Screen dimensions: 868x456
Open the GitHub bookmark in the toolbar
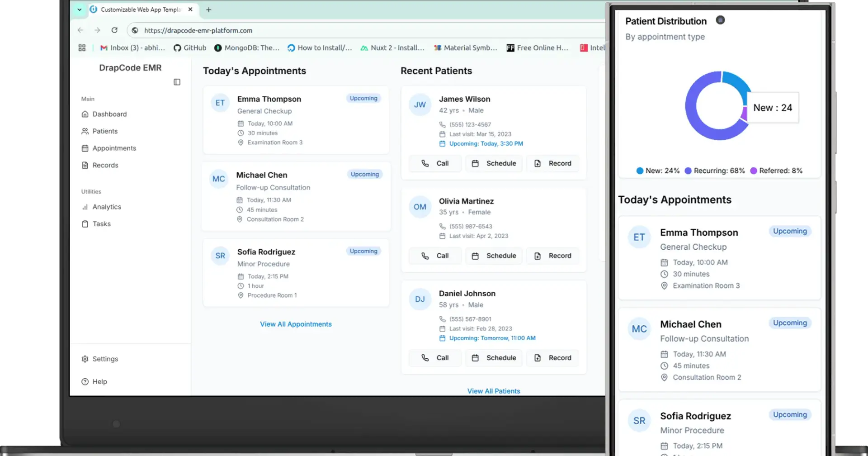(x=190, y=47)
